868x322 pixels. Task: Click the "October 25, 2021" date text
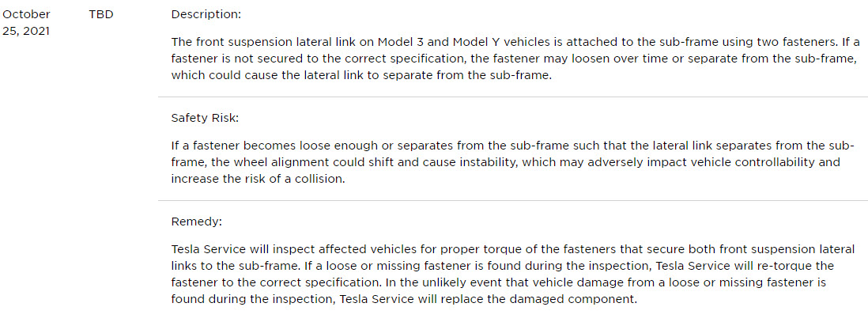pos(27,23)
